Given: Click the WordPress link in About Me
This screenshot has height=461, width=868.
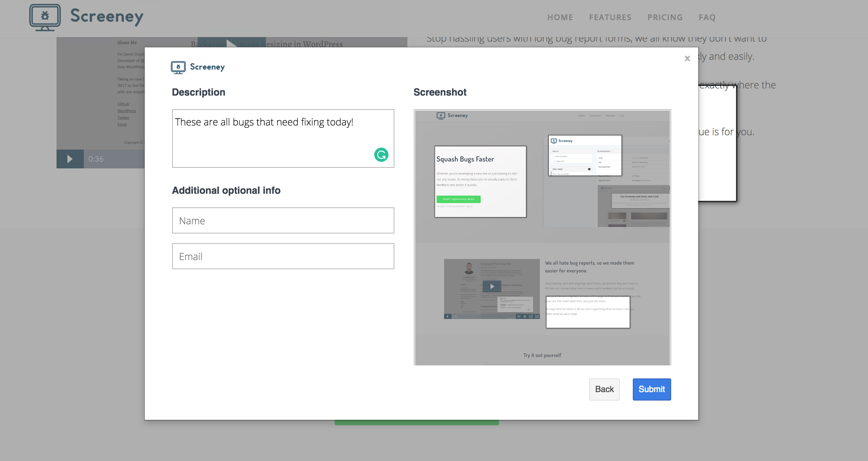Looking at the screenshot, I should (126, 111).
